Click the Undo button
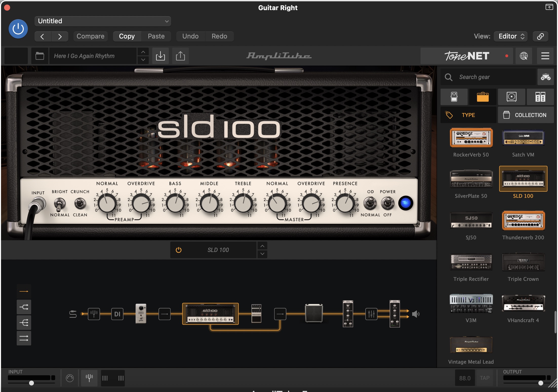 pyautogui.click(x=190, y=36)
